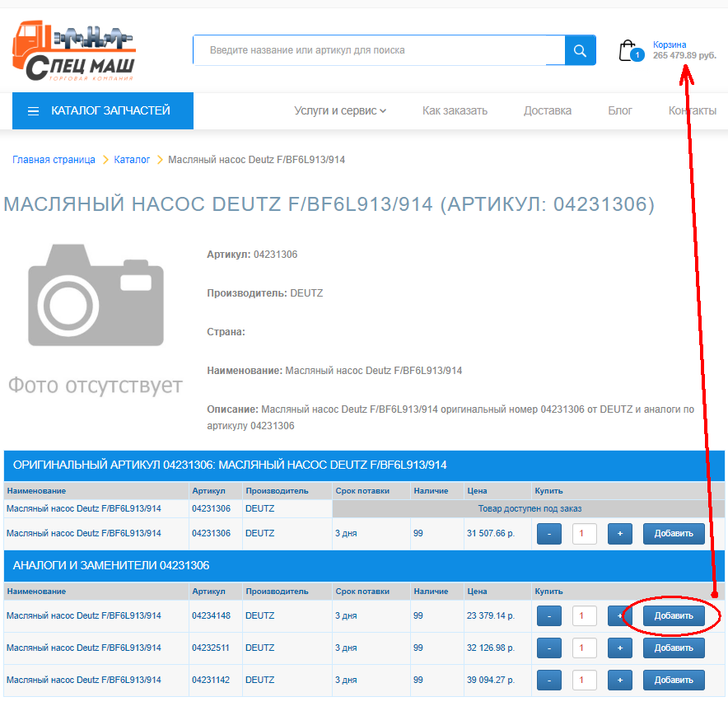Click the page title Масляный насос DEUTZ
The width and height of the screenshot is (728, 711).
[329, 204]
